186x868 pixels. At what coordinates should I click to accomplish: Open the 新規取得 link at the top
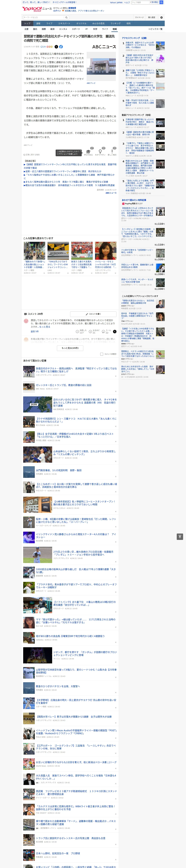pyautogui.click(x=72, y=8)
